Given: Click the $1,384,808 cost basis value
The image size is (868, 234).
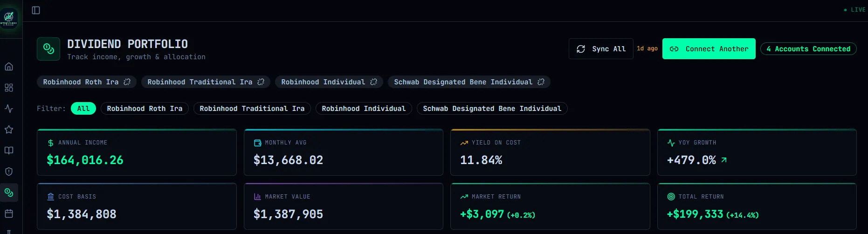Looking at the screenshot, I should tap(82, 214).
